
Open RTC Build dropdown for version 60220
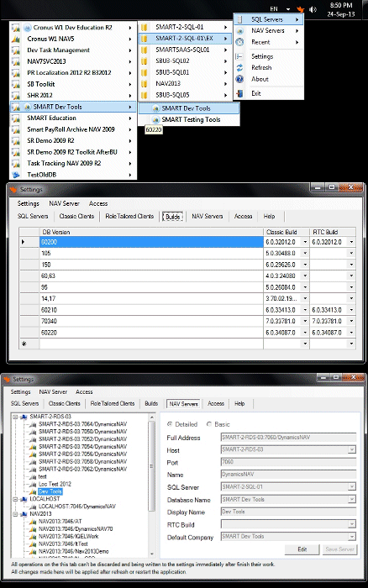351,333
